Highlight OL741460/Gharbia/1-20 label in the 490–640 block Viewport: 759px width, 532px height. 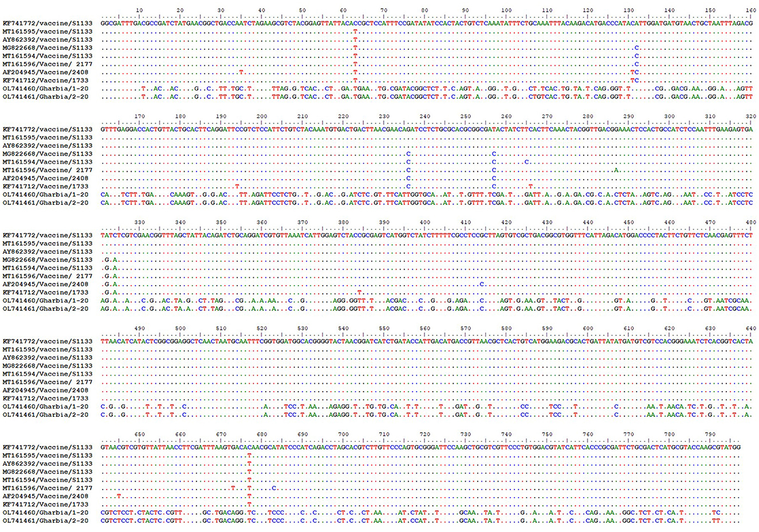pos(46,407)
